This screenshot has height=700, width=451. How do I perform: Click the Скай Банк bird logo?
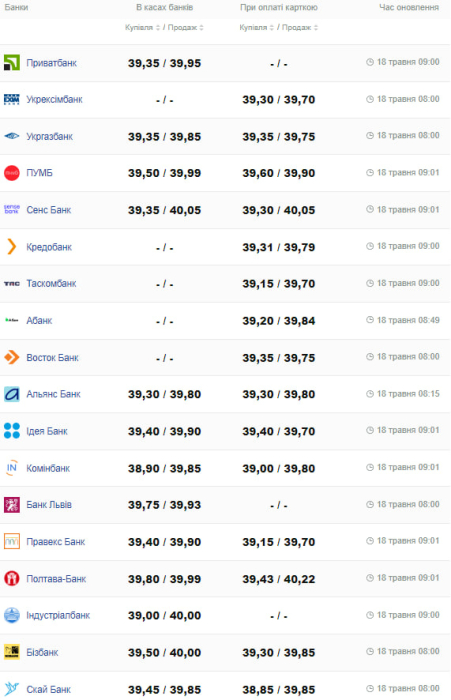[12, 689]
